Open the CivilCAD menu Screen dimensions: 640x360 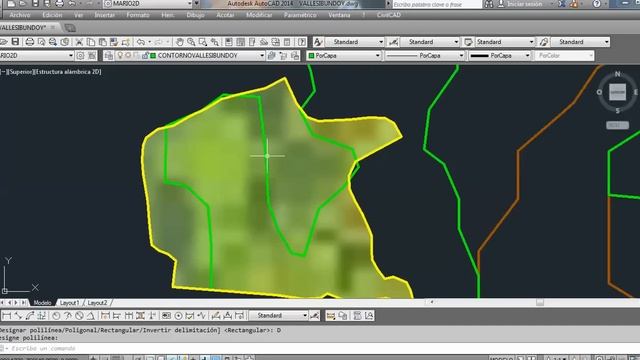coord(389,15)
